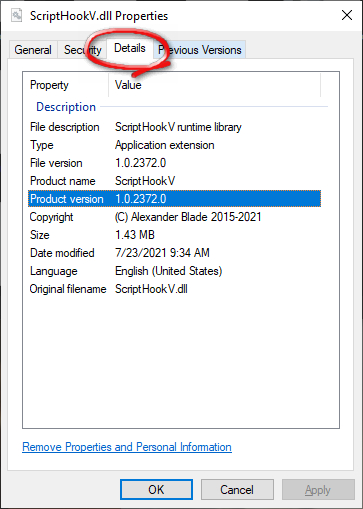Select the Product name label

[x=63, y=181]
